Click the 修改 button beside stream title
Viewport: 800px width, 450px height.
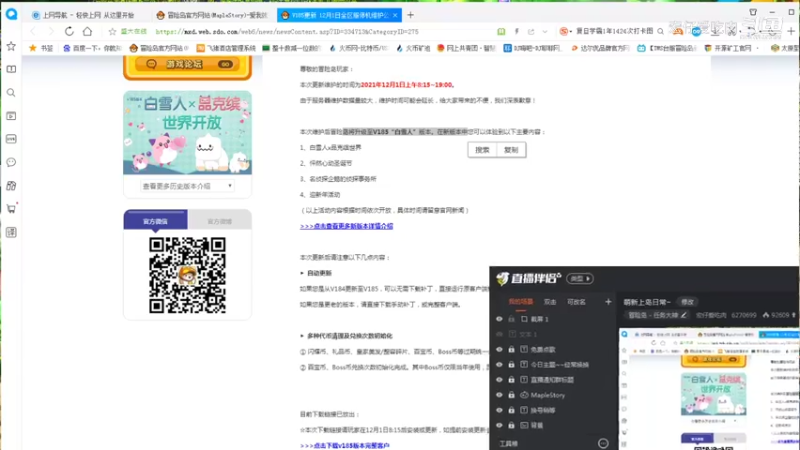click(x=687, y=302)
